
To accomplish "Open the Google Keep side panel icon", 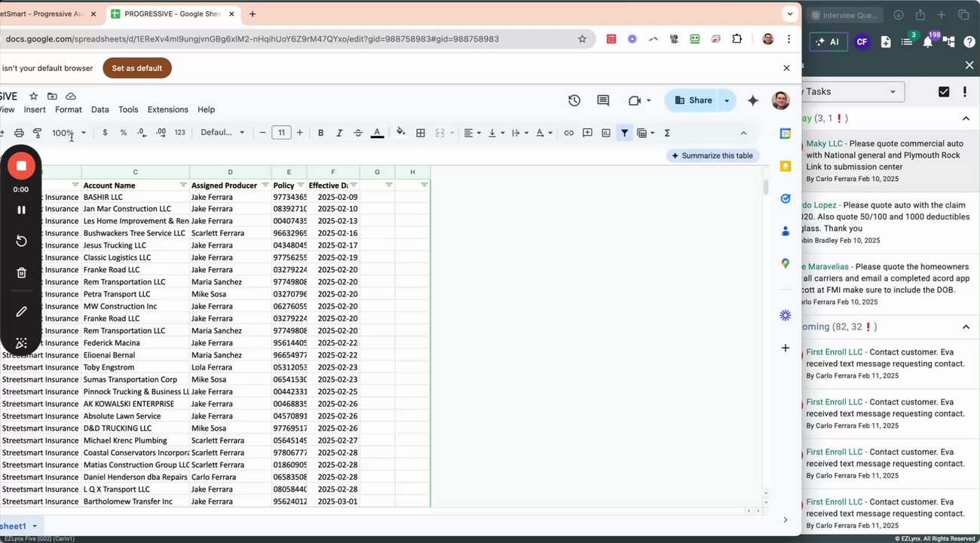I will coord(786,166).
